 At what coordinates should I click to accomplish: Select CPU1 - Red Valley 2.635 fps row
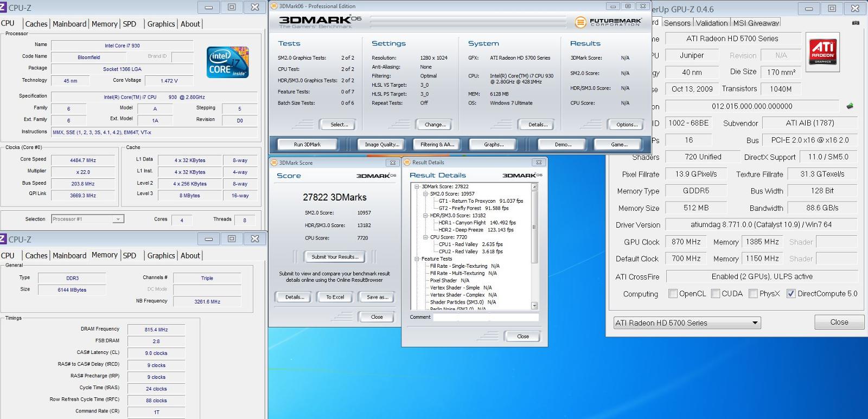(470, 244)
